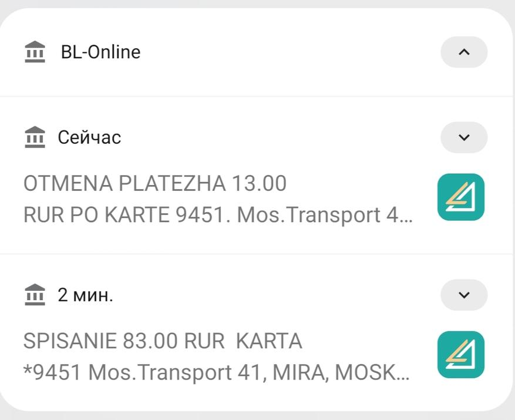The image size is (515, 420).
Task: Expand the OTMENA PLATEZHA notification
Action: [x=463, y=137]
